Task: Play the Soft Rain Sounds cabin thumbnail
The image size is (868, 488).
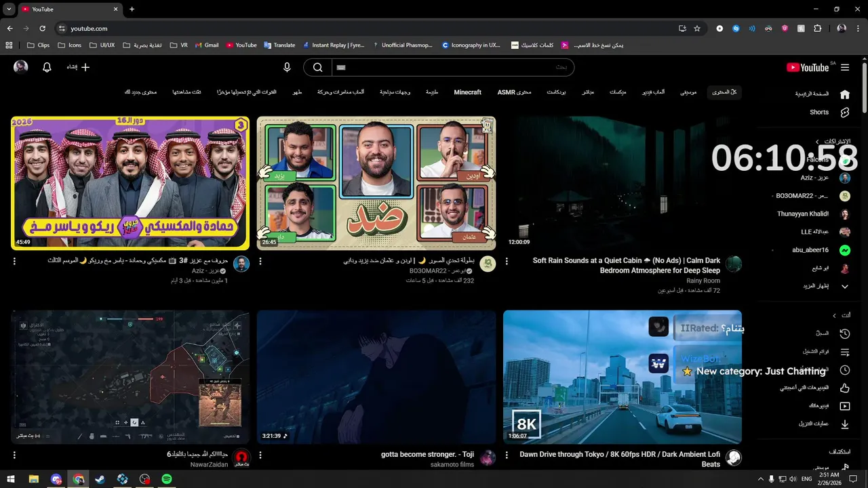Action: 623,183
